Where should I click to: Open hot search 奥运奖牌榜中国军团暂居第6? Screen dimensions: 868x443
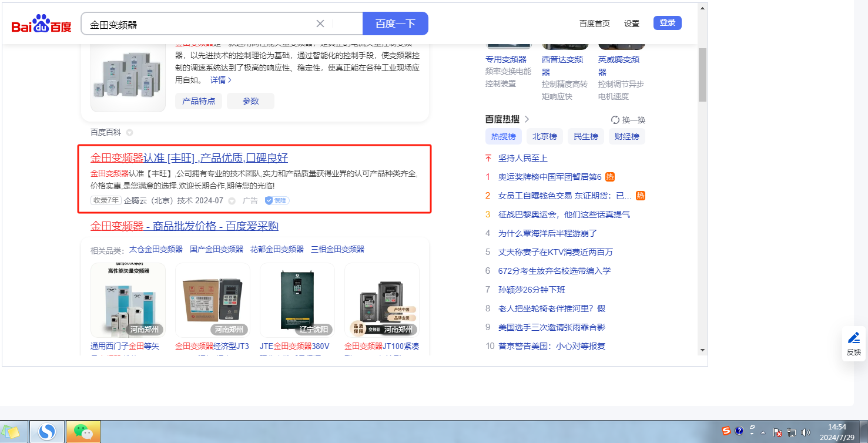(550, 177)
